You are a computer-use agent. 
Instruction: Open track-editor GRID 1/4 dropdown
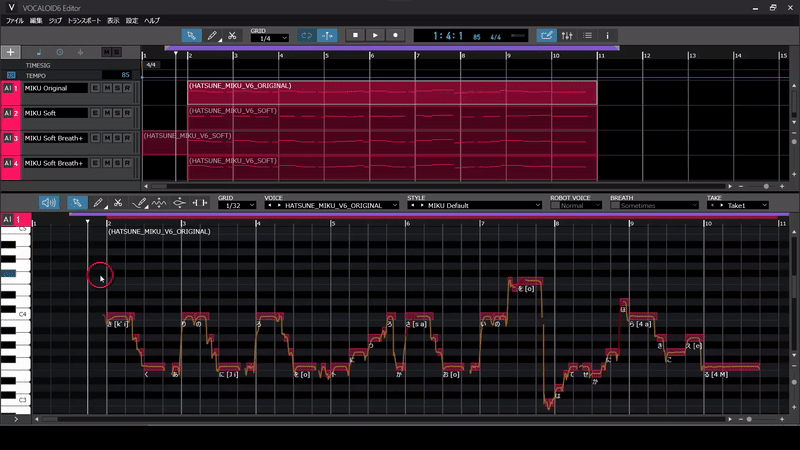point(269,38)
